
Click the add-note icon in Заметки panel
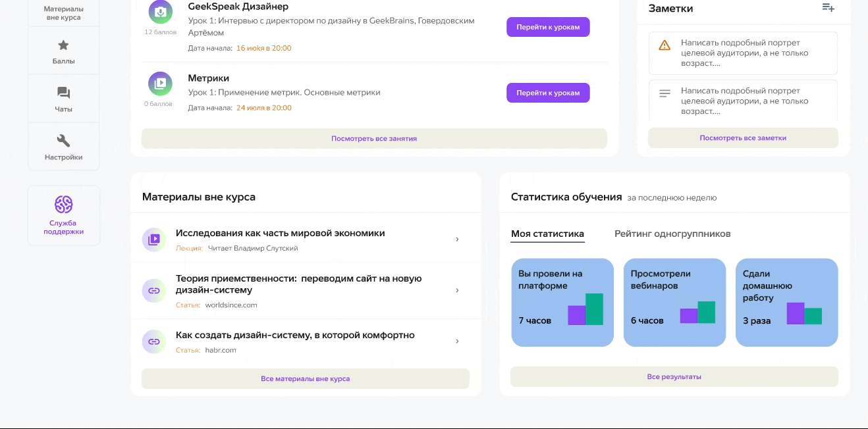827,8
